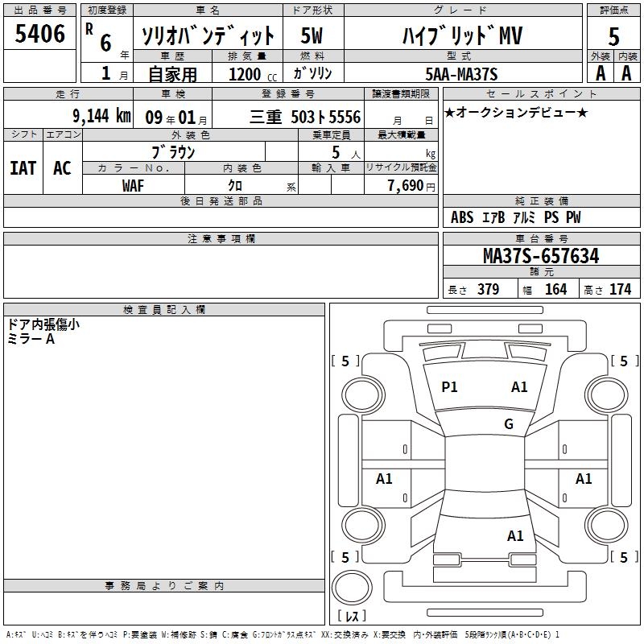644x644 pixels.
Task: Select the 諸元 header
Action: pyautogui.click(x=541, y=272)
